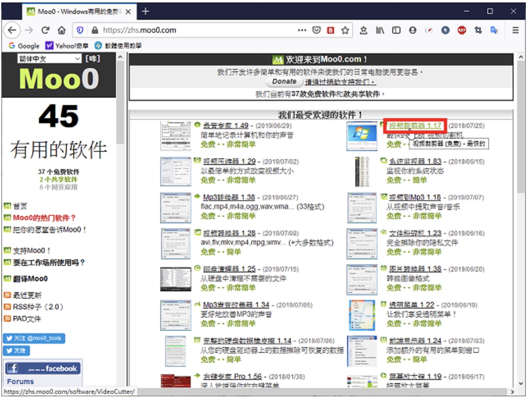Click the voice recorder 1.49 screenshot thumbnail
532x398 pixels.
(176, 136)
